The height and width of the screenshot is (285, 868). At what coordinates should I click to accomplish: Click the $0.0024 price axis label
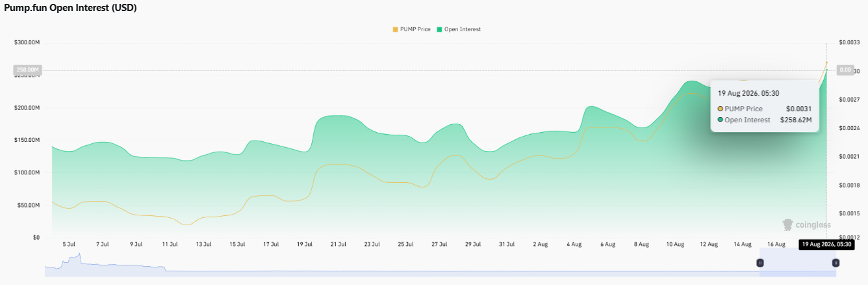849,128
